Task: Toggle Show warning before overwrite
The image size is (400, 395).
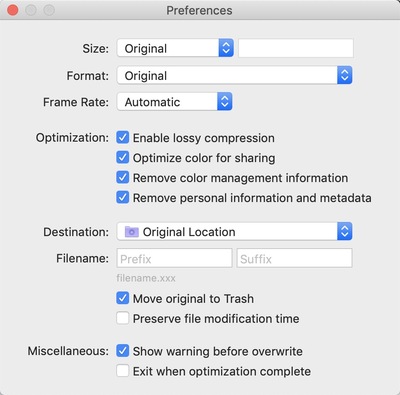Action: point(123,351)
